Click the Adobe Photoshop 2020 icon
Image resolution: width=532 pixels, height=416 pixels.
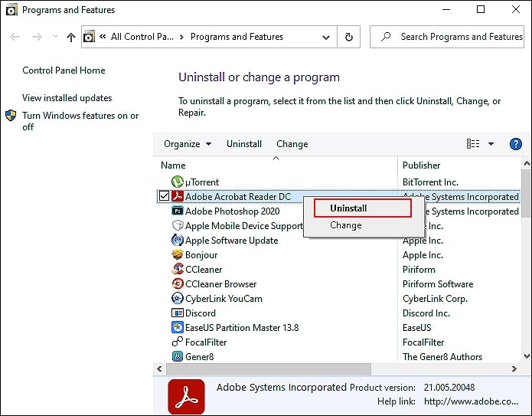[x=178, y=211]
